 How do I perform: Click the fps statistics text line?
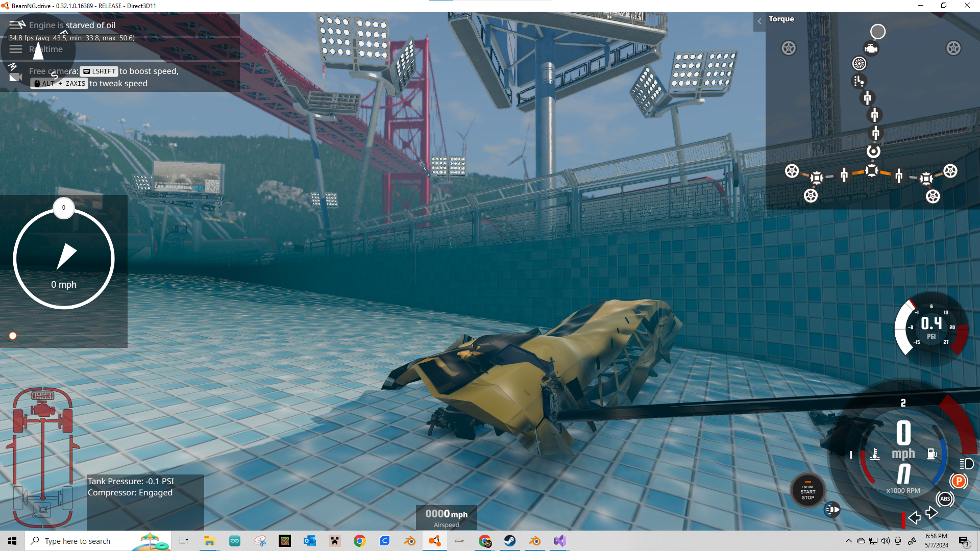click(72, 38)
